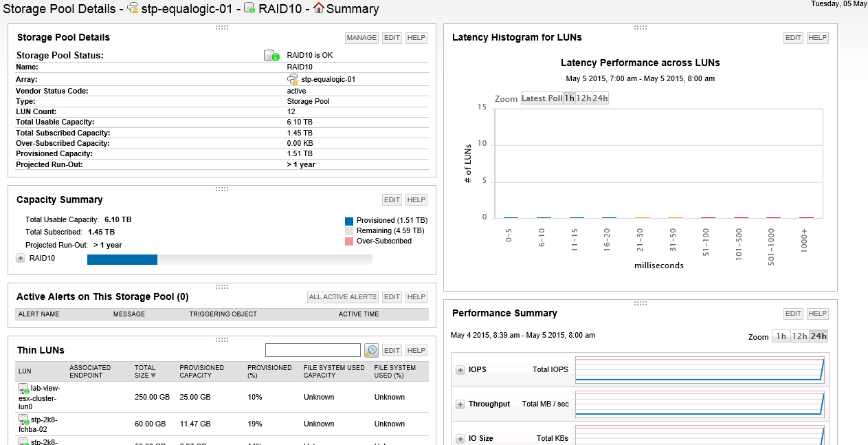Click the Thin LUNs search input field

click(313, 350)
